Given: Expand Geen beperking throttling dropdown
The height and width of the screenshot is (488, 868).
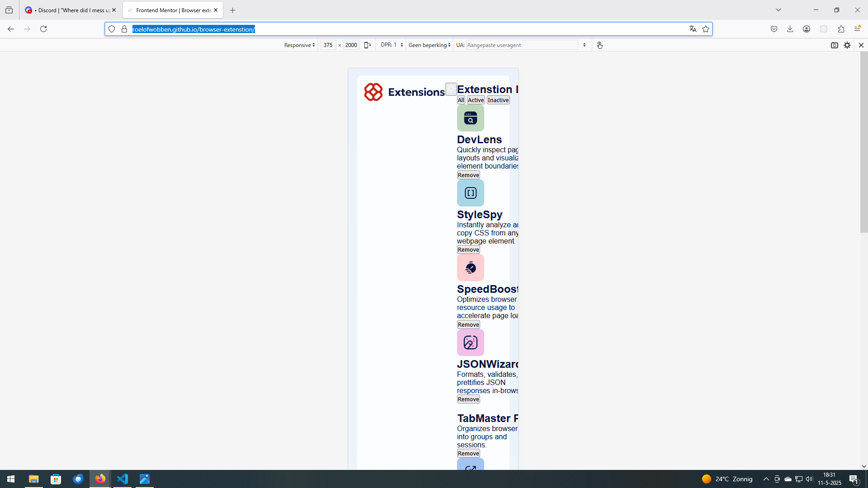Looking at the screenshot, I should pos(429,45).
